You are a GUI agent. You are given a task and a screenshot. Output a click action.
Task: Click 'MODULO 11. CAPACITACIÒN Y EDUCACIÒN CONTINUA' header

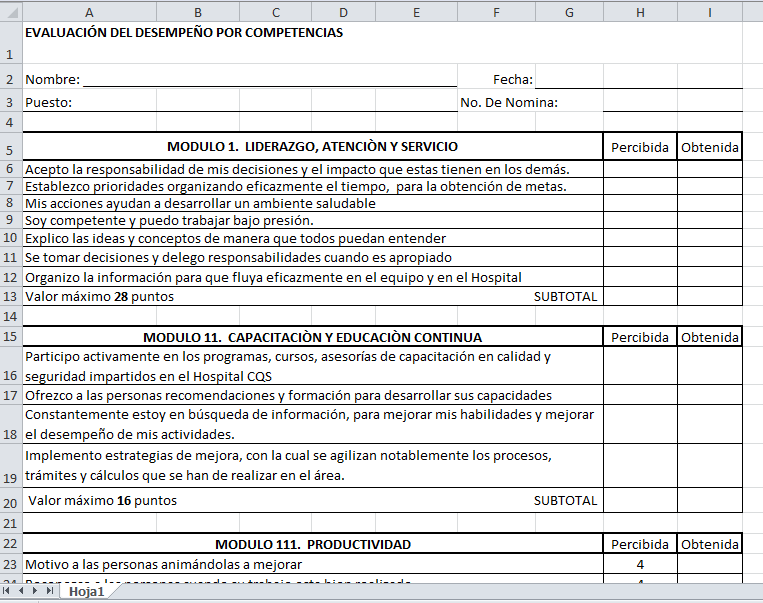point(312,337)
